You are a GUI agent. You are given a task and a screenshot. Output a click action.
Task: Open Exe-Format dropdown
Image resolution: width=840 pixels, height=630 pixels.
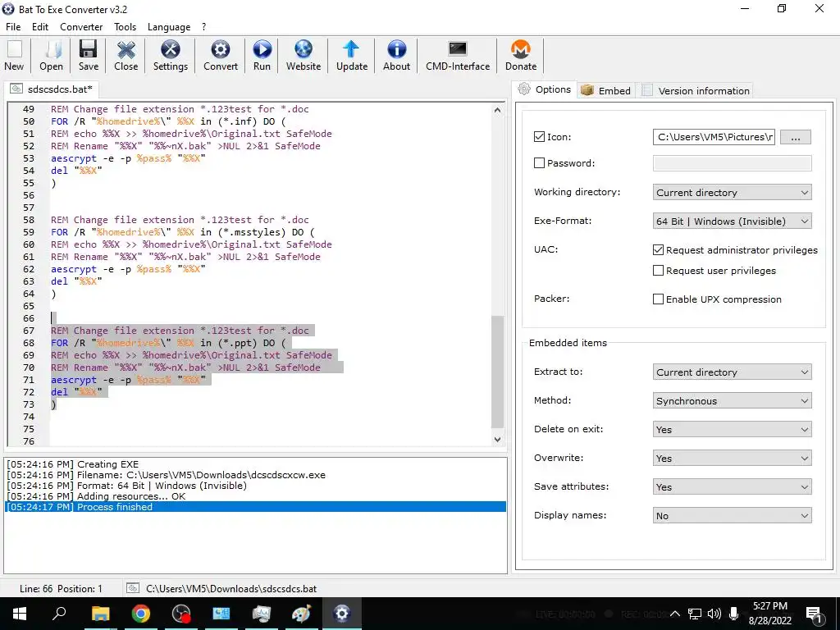pyautogui.click(x=732, y=221)
